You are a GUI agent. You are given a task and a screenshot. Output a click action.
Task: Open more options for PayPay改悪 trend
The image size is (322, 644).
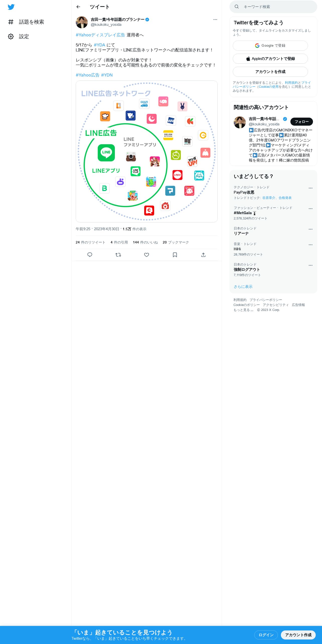click(x=310, y=188)
